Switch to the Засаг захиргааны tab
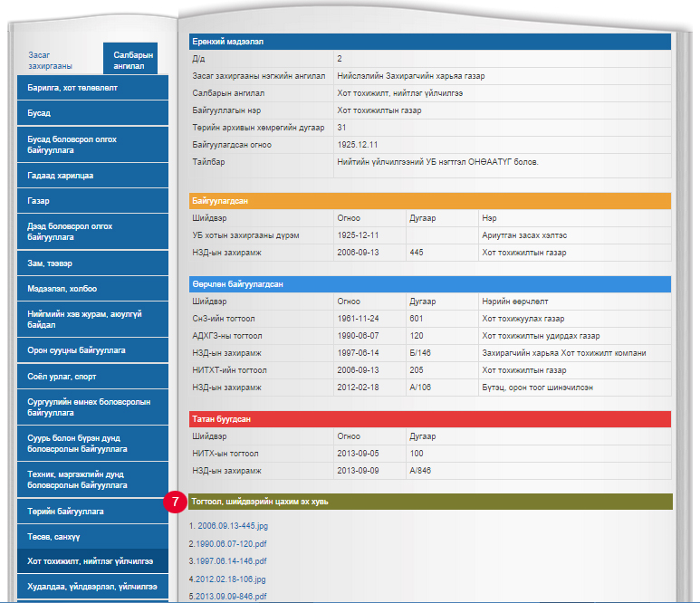This screenshot has width=700, height=603. (51, 61)
